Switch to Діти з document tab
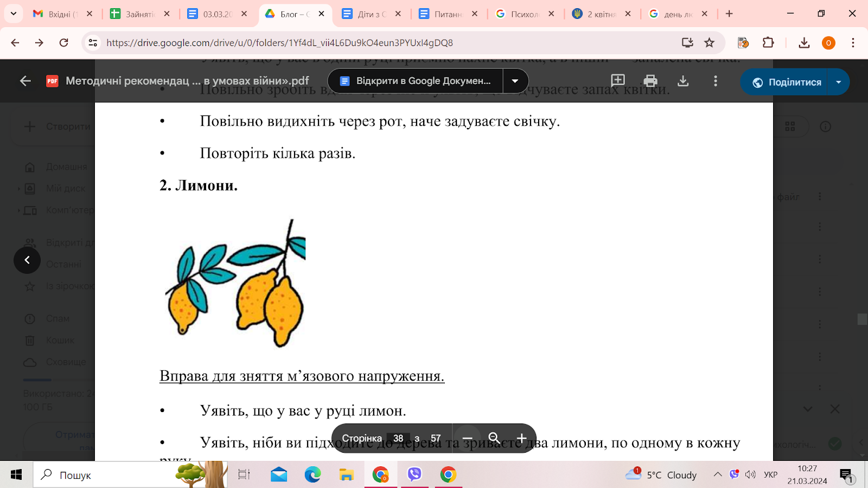The image size is (868, 488). pyautogui.click(x=372, y=14)
